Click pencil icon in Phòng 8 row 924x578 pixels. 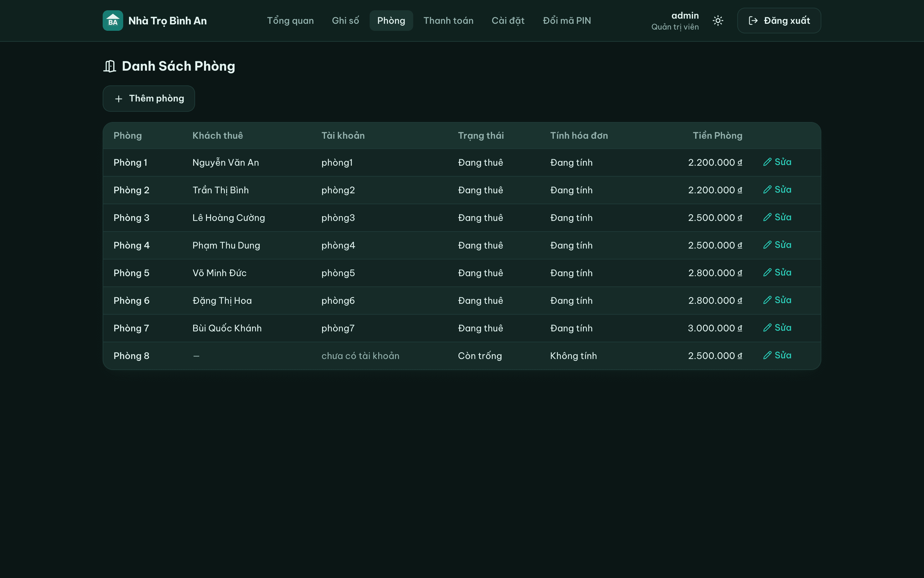[x=767, y=355]
